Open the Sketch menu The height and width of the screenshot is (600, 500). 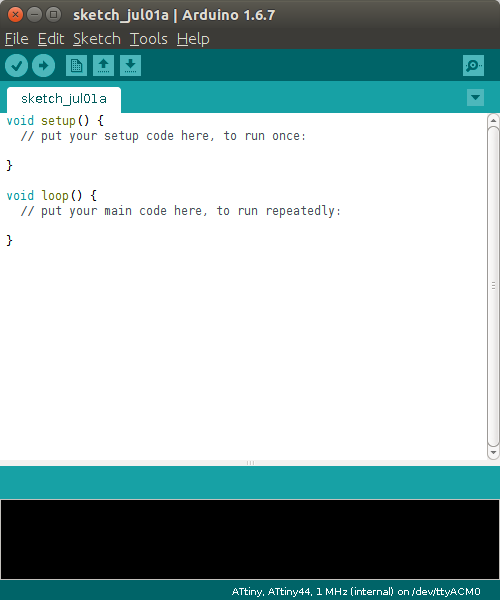(x=97, y=39)
